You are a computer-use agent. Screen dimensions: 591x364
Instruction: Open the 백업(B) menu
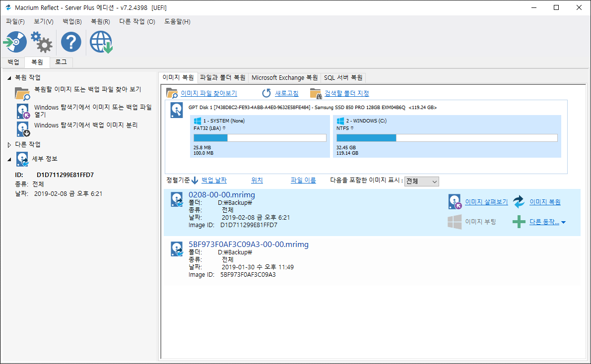point(72,21)
